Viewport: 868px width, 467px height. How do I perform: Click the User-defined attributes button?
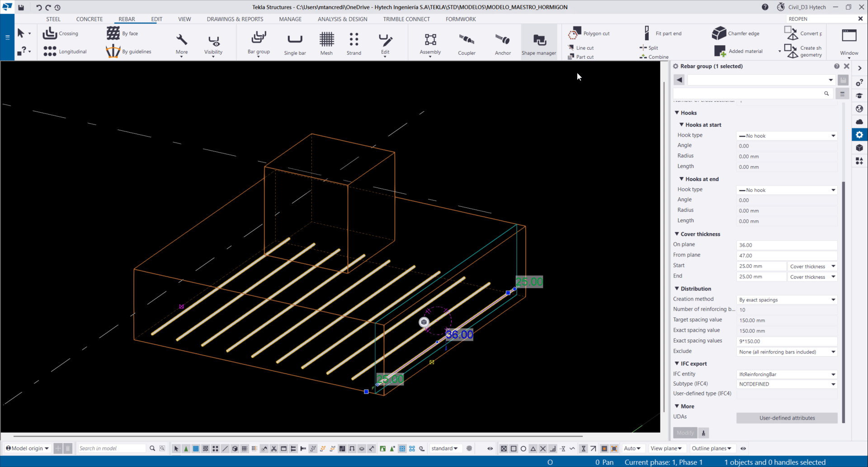(x=787, y=418)
